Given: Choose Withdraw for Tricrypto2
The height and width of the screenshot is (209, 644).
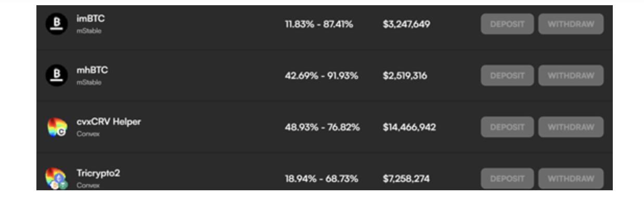Looking at the screenshot, I should tap(571, 178).
